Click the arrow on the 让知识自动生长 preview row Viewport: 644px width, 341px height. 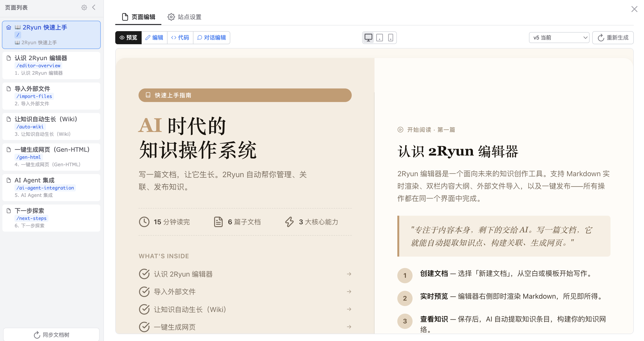[349, 309]
